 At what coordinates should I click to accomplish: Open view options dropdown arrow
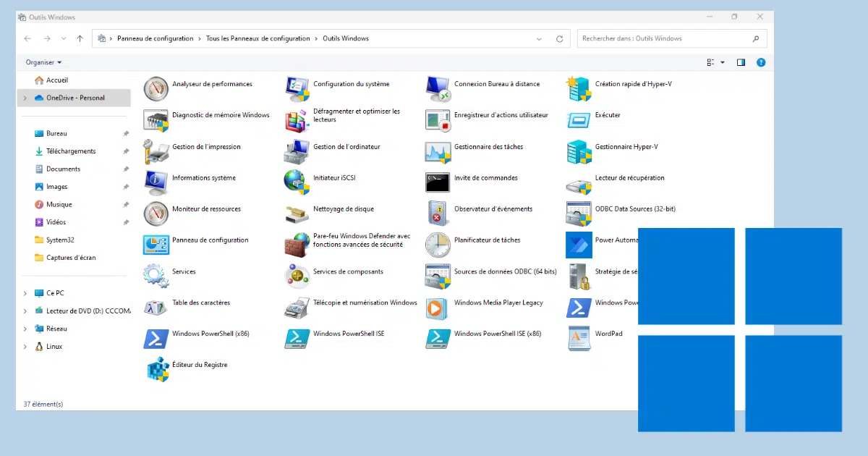pyautogui.click(x=722, y=62)
